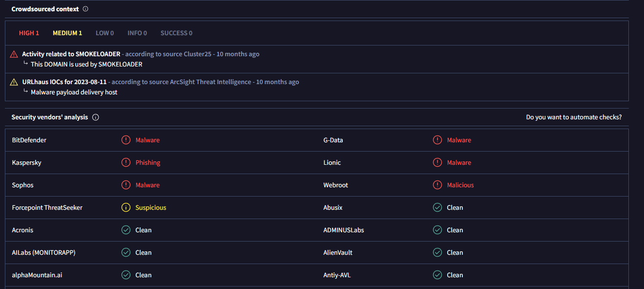This screenshot has width=644, height=289.
Task: Click red warning triangle for SMOKELOADER activity
Action: point(14,54)
